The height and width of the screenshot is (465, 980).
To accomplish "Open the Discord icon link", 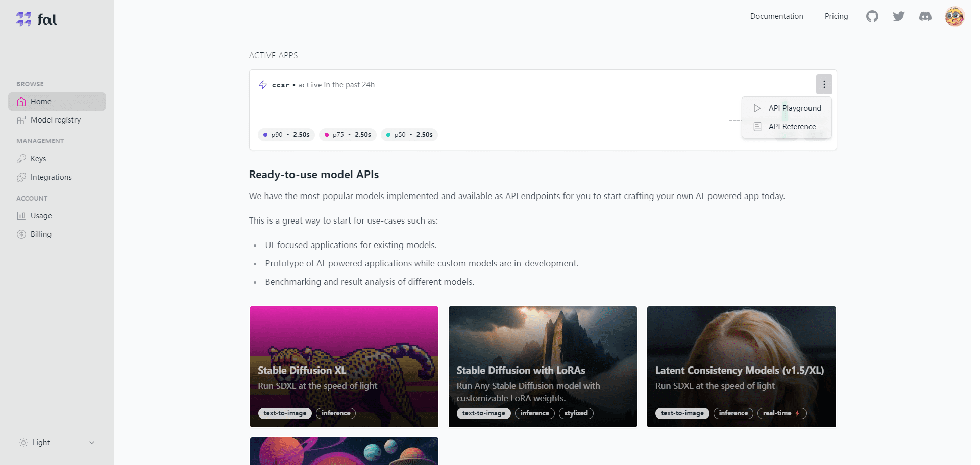I will point(925,16).
